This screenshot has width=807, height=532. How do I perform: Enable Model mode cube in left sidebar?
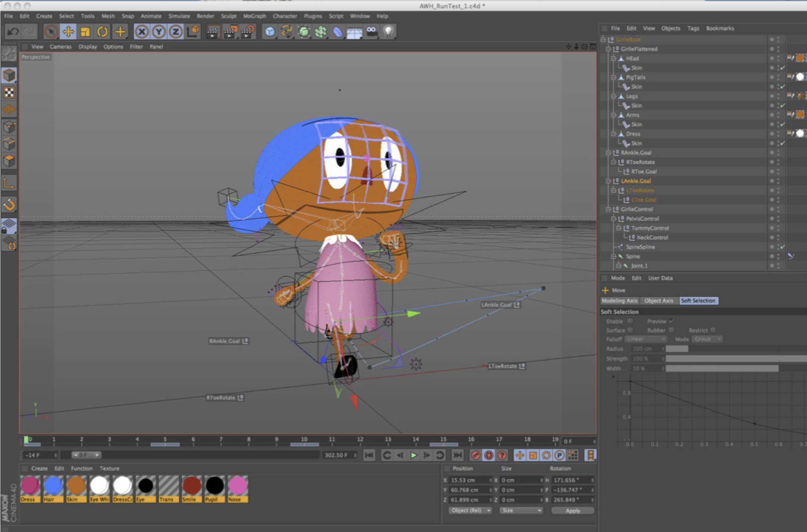pos(9,75)
